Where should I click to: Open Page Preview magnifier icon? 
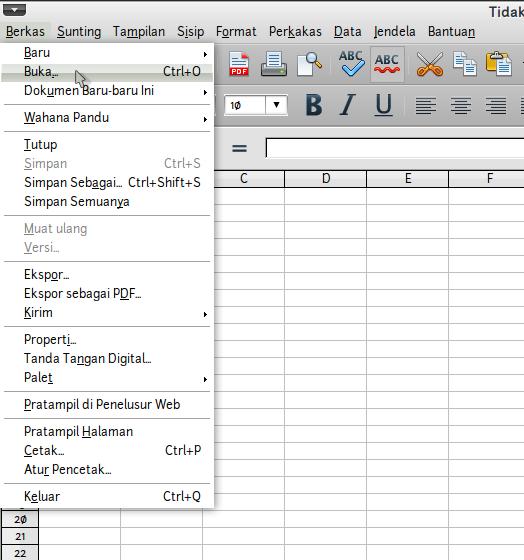click(x=309, y=64)
